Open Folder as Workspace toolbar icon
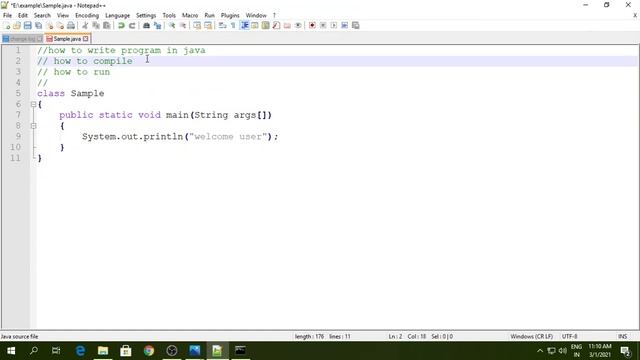 tap(287, 25)
